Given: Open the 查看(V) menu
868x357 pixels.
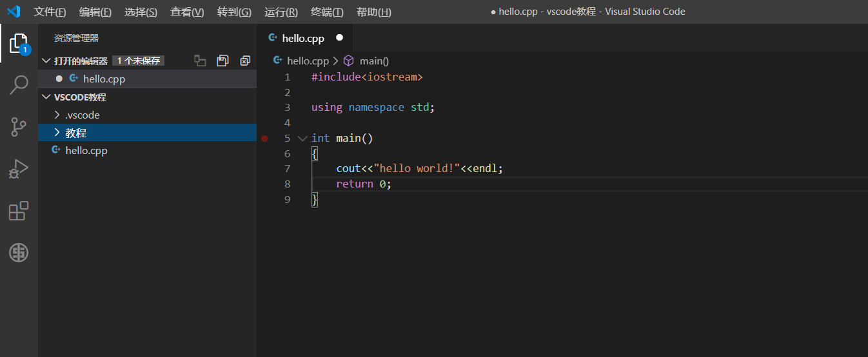Looking at the screenshot, I should point(187,12).
